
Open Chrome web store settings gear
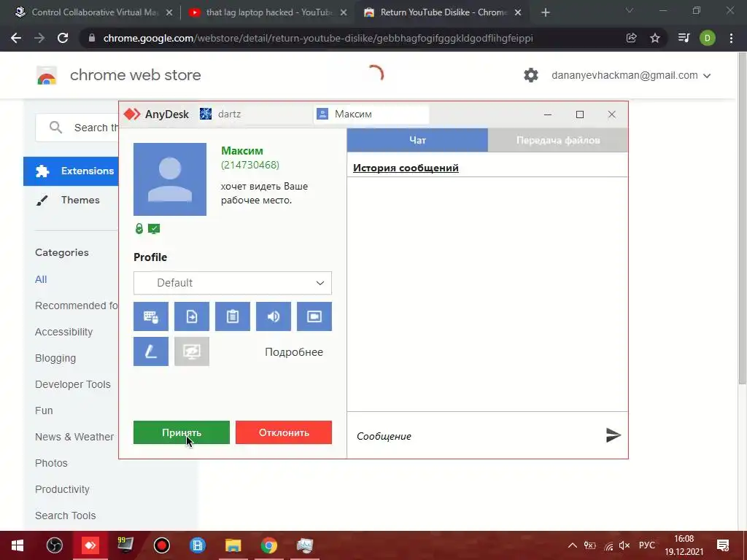(531, 75)
